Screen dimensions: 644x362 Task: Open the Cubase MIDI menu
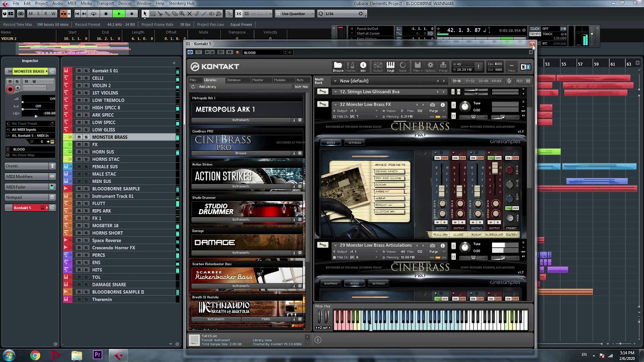pos(72,3)
